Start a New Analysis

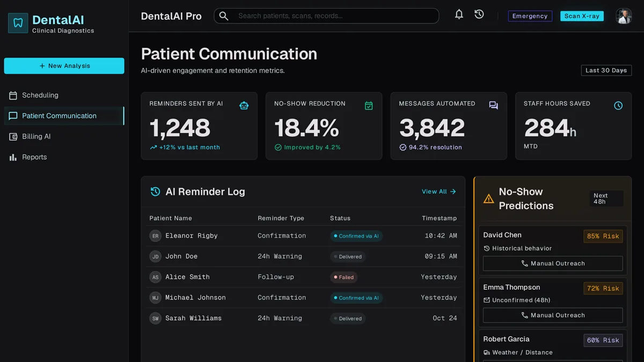click(x=64, y=66)
